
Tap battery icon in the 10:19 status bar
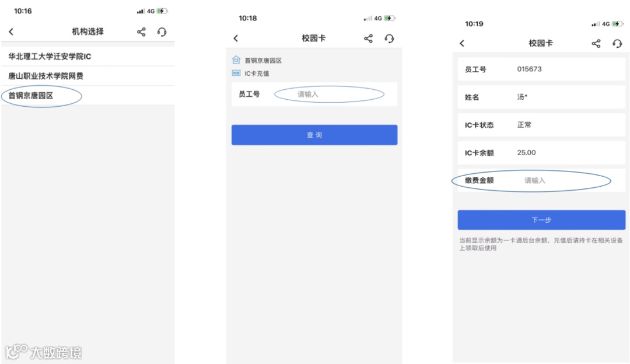pos(617,24)
